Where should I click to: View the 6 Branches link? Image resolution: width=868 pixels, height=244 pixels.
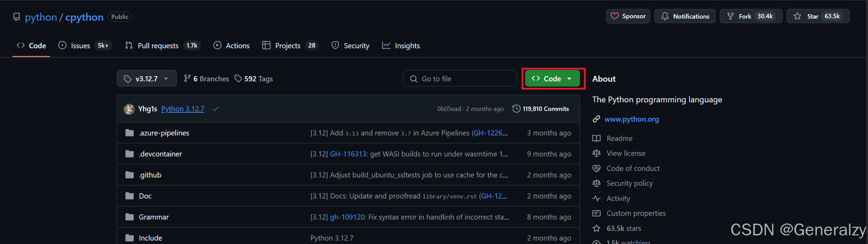[206, 79]
